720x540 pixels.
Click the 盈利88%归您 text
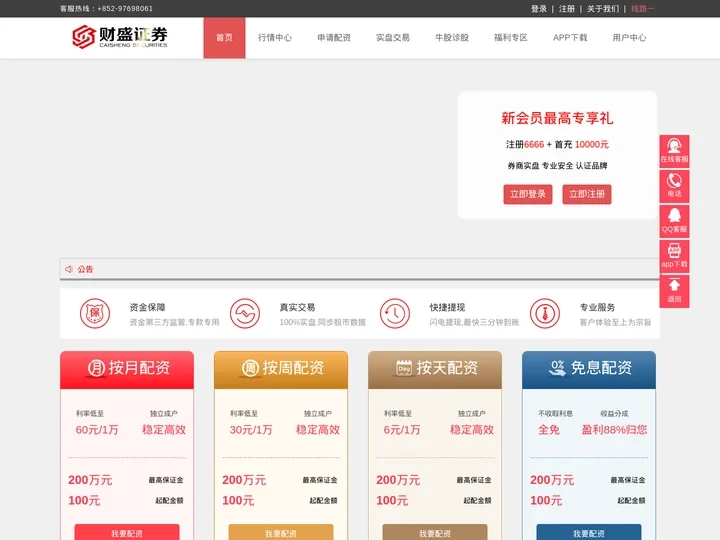click(x=614, y=430)
